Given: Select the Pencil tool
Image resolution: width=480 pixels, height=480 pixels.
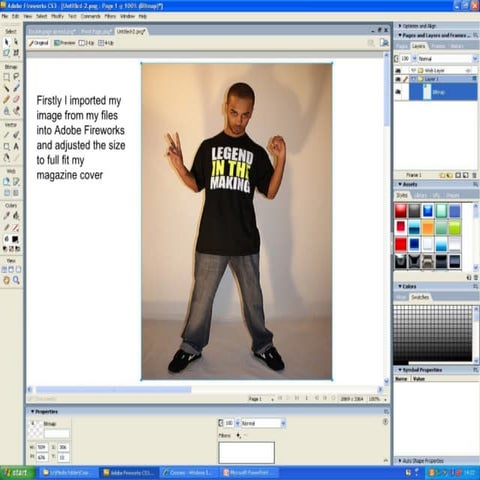Looking at the screenshot, I should tap(6, 99).
